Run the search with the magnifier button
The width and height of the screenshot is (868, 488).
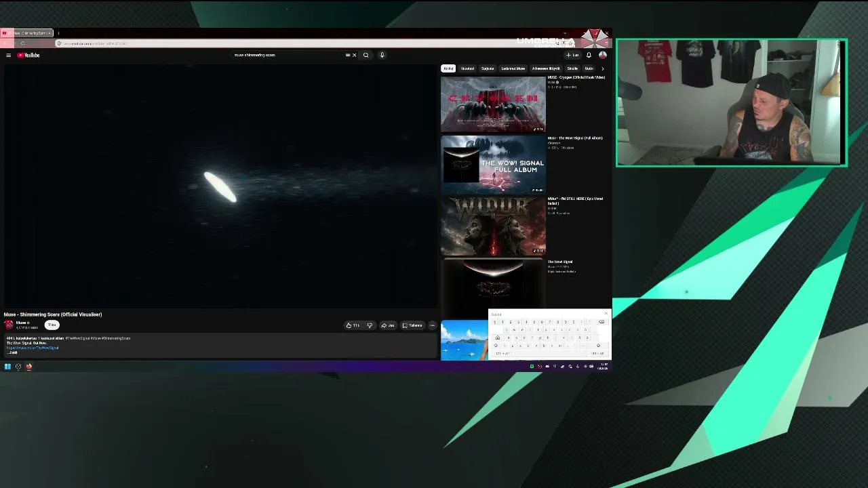(x=366, y=55)
